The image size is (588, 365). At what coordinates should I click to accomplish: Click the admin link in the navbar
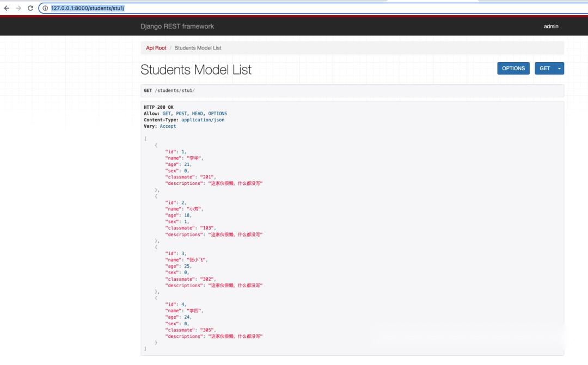click(x=551, y=26)
